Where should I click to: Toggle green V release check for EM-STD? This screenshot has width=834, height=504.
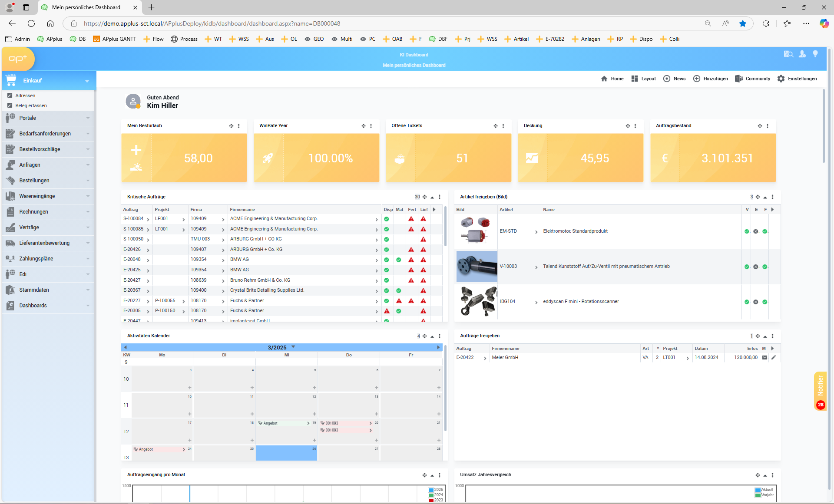(747, 231)
